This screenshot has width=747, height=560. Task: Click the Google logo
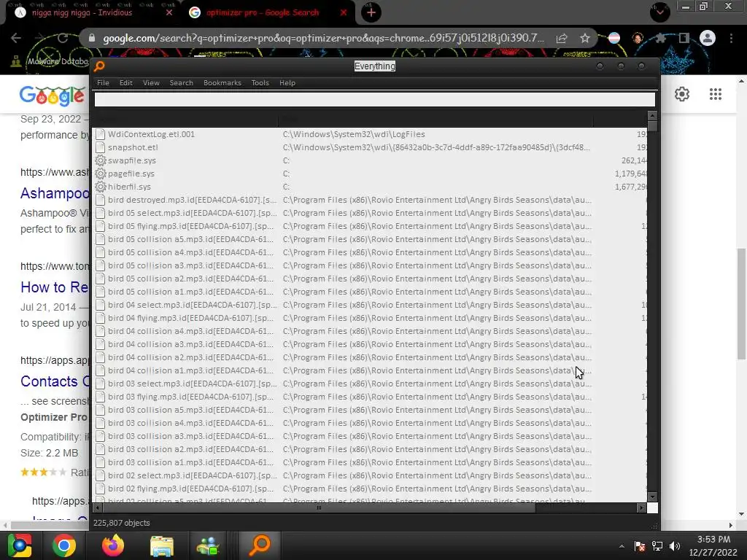click(x=53, y=96)
